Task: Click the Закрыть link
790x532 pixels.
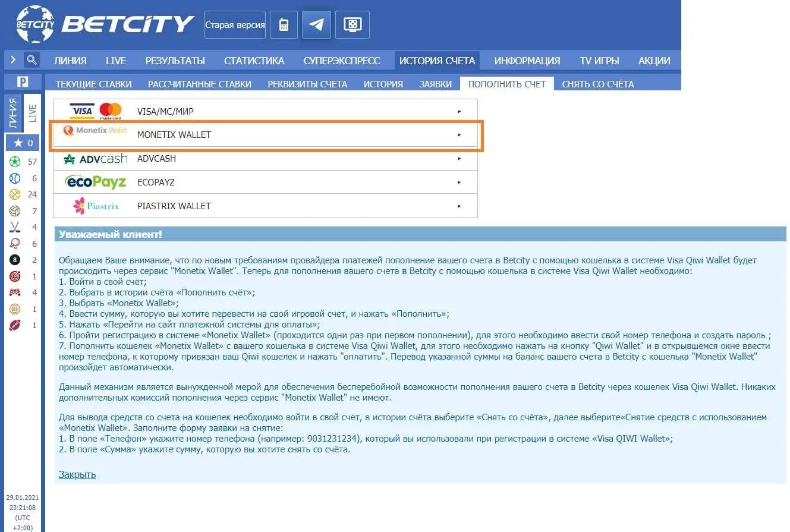Action: [77, 474]
